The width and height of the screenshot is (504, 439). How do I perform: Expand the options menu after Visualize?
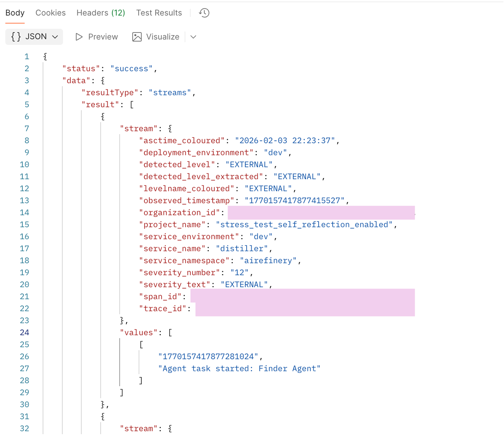click(193, 37)
